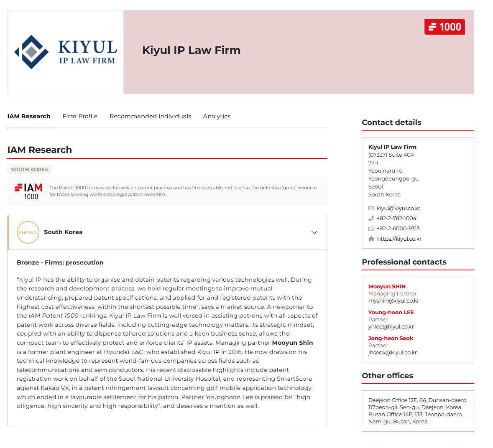Click the IAM Research section heading
This screenshot has height=448, width=493.
point(40,150)
